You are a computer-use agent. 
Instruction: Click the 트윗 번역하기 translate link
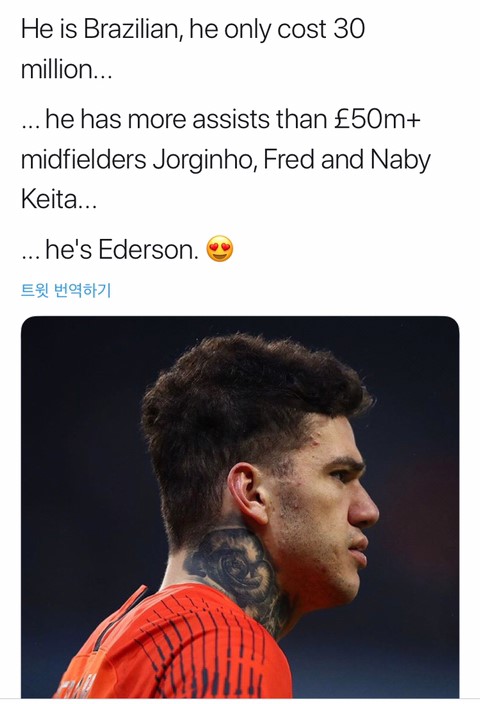66,290
